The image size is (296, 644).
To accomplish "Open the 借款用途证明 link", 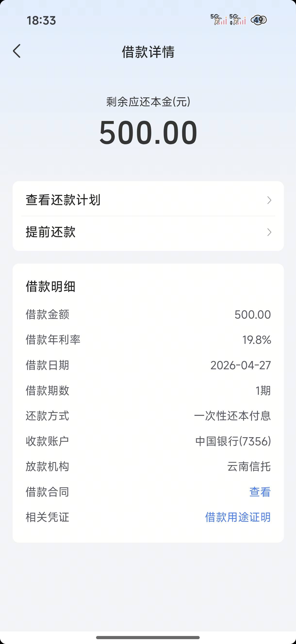I will (238, 517).
